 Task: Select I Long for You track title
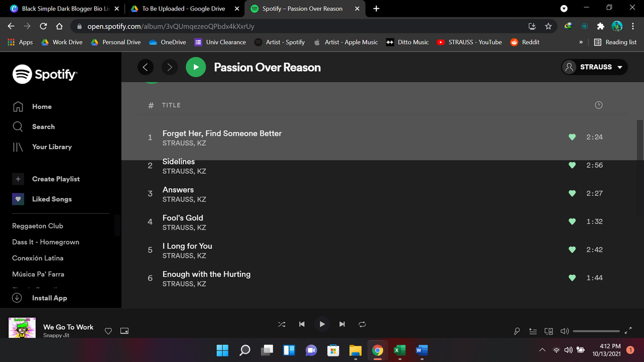(x=187, y=246)
